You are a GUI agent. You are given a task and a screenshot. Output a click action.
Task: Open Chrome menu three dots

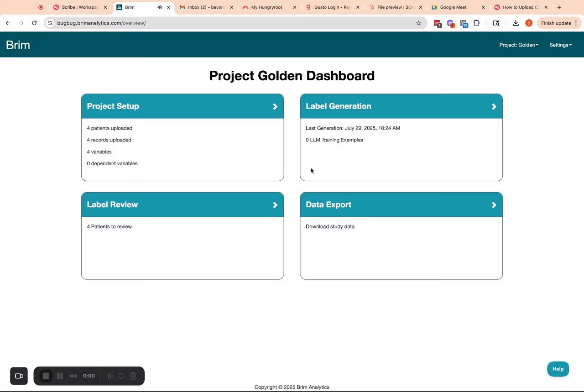(576, 23)
